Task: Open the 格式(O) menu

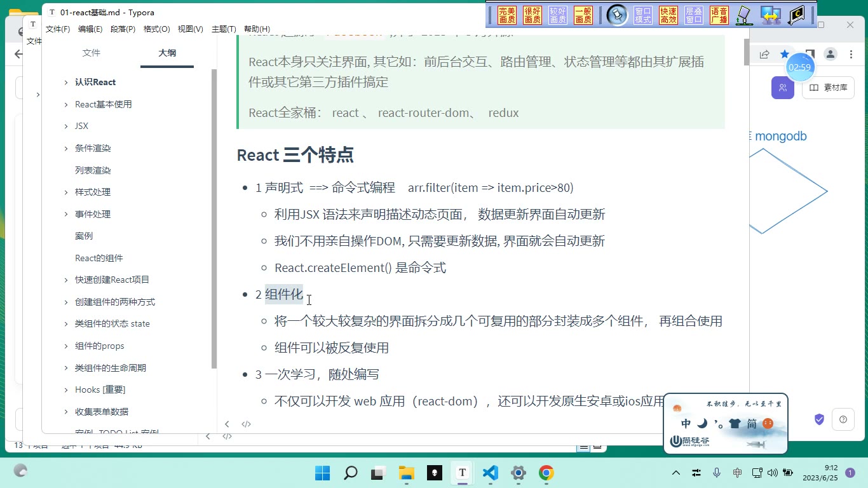Action: [x=156, y=29]
